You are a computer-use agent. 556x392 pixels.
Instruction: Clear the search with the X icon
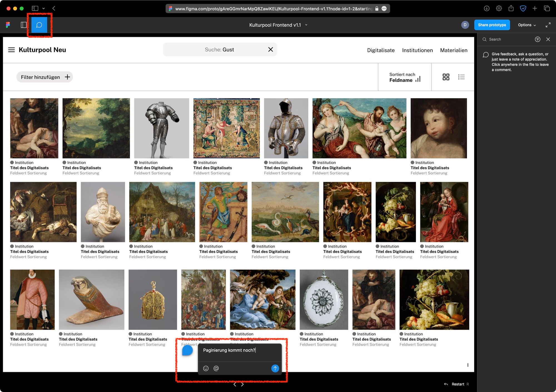[270, 49]
